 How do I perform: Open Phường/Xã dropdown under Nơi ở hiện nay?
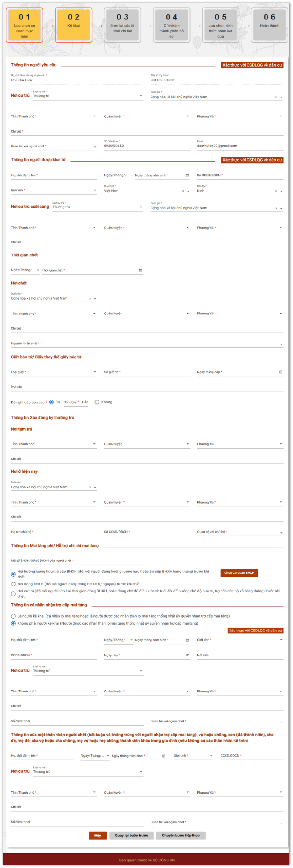[240, 502]
